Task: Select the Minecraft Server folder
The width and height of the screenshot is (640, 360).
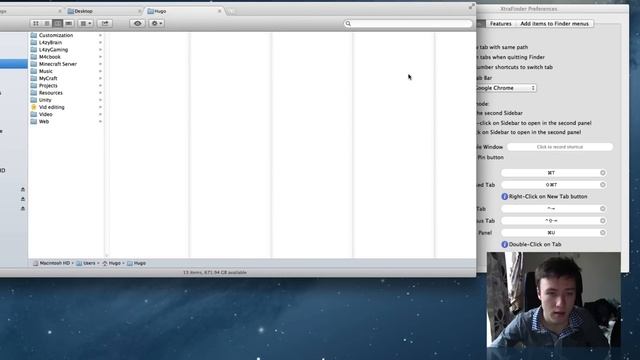Action: click(58, 64)
